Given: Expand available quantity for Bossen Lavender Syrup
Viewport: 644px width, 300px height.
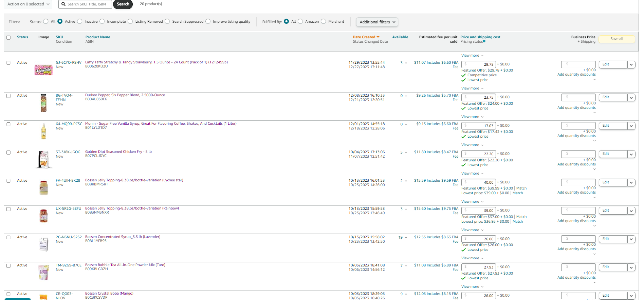Looking at the screenshot, I should (x=406, y=238).
